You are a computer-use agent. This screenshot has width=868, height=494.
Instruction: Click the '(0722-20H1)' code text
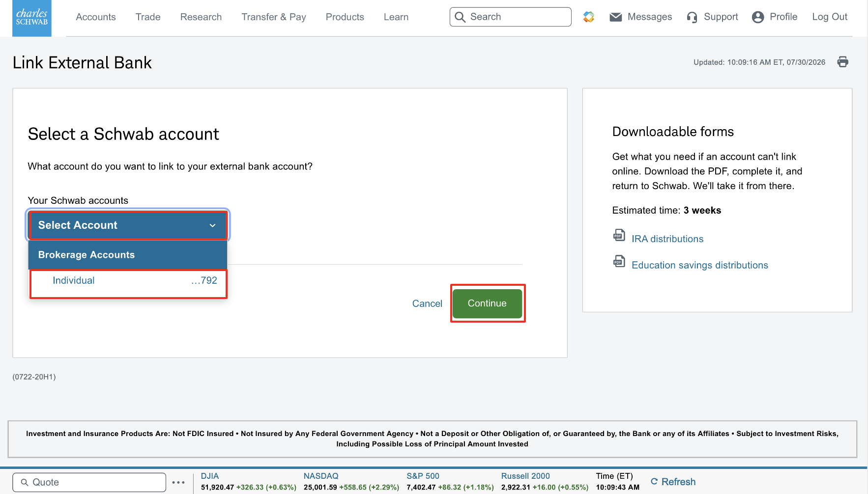(x=34, y=377)
